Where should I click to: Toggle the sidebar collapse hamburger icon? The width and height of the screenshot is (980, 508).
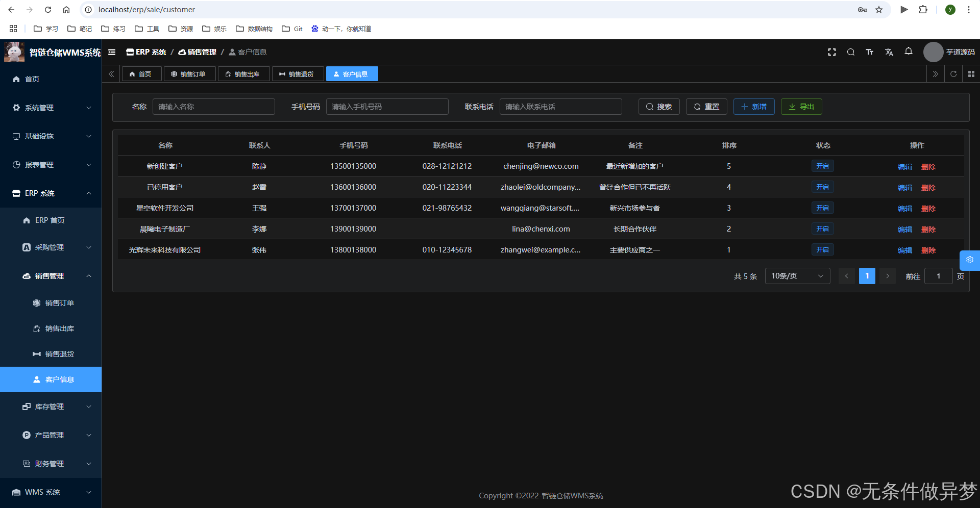click(x=112, y=52)
